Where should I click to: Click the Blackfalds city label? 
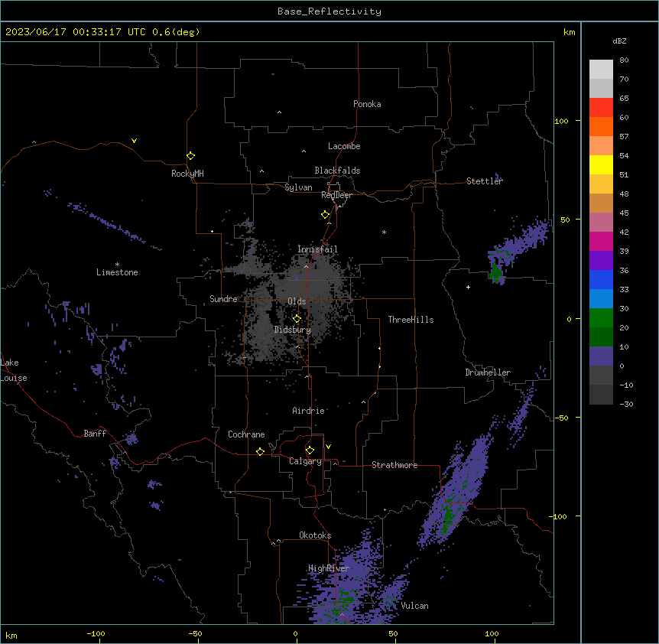pyautogui.click(x=337, y=171)
